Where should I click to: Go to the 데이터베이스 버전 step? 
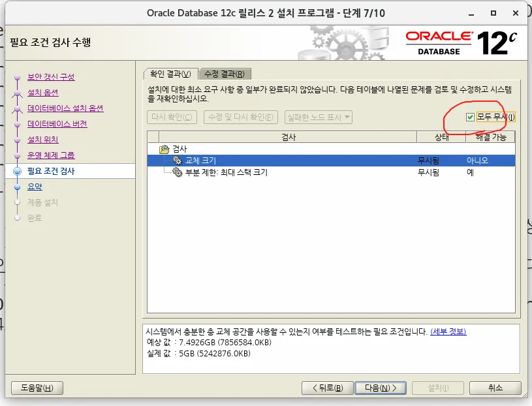[x=57, y=124]
